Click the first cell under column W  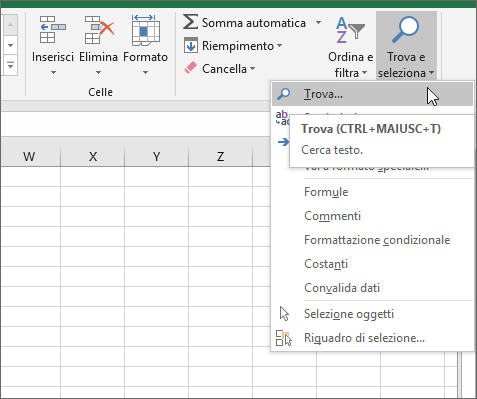pyautogui.click(x=30, y=176)
